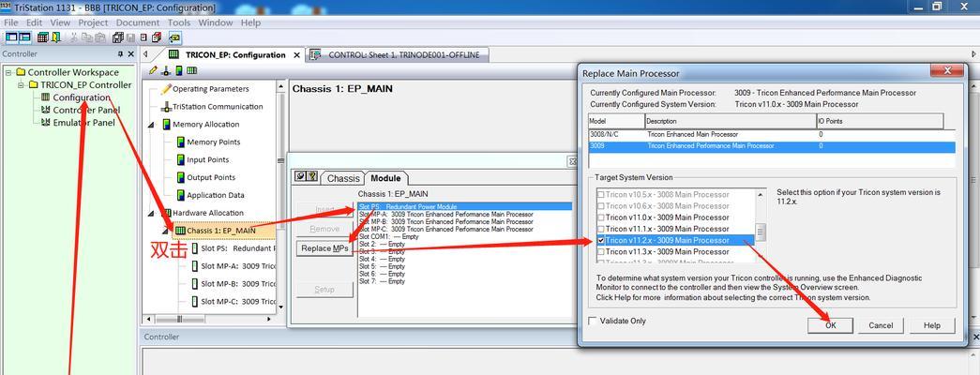This screenshot has height=375, width=980.
Task: Click the small red document icon in toolbar
Action: tap(143, 37)
